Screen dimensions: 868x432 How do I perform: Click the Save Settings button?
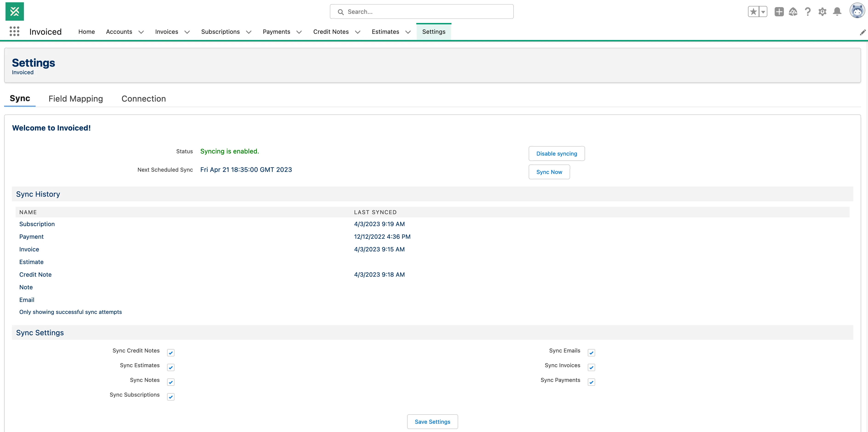(432, 422)
